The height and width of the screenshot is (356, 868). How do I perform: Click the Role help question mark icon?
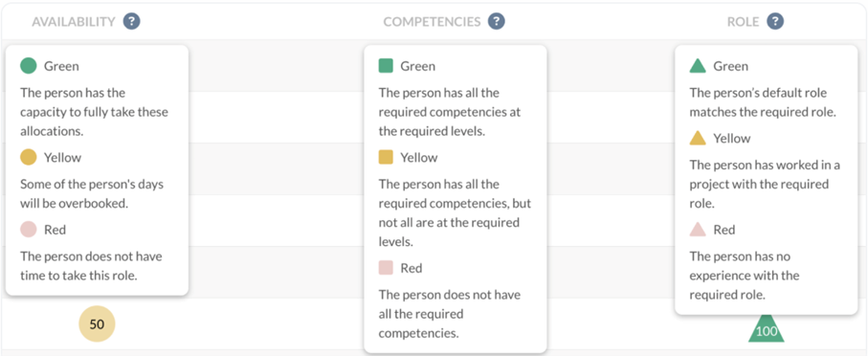[775, 22]
